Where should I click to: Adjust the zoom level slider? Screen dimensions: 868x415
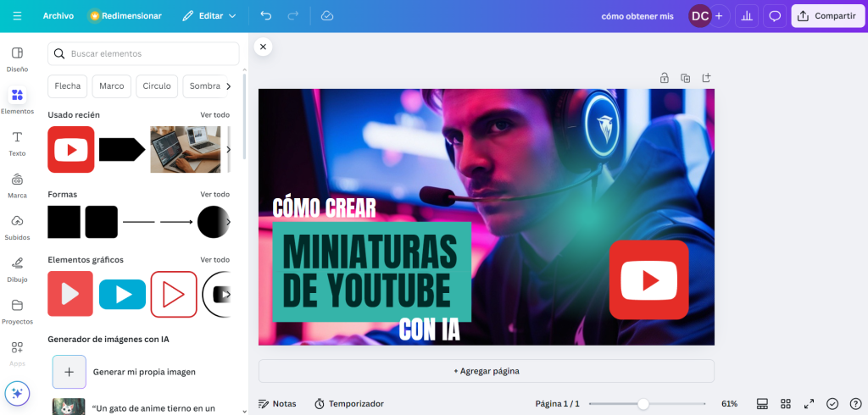[x=643, y=404]
